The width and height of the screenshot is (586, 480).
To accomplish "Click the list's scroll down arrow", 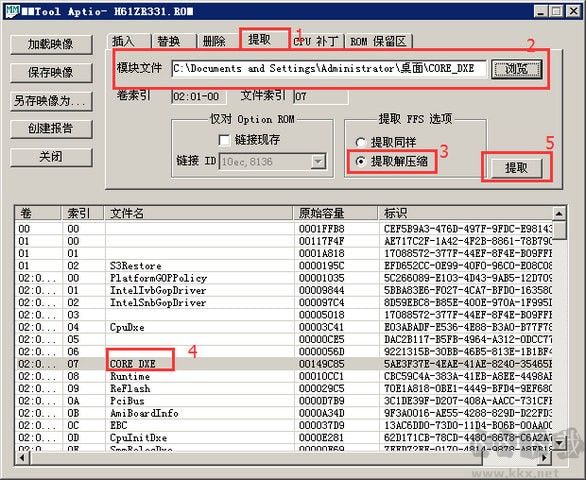I will [x=559, y=444].
